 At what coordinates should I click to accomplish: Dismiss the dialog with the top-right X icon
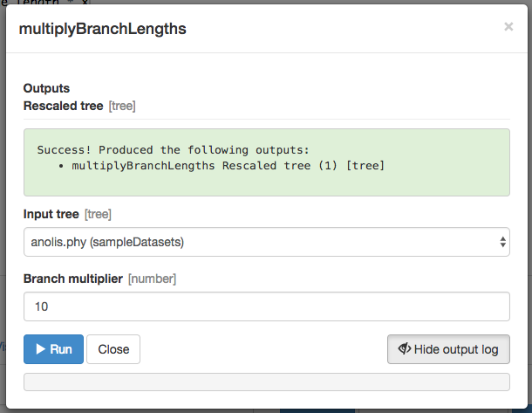(508, 26)
